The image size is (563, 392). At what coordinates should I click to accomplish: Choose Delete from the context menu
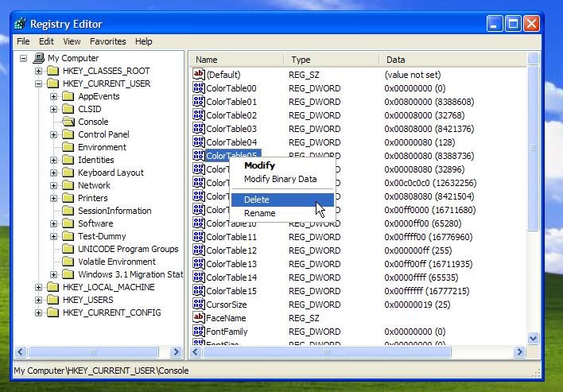point(282,200)
